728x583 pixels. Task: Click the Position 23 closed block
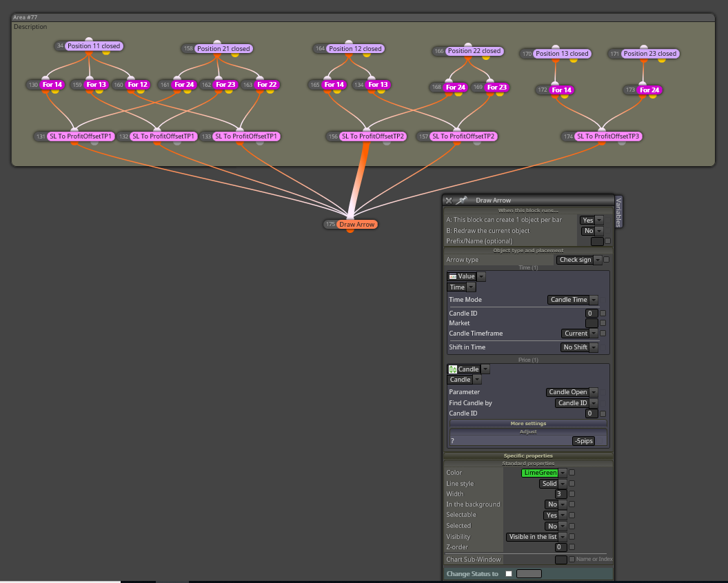649,53
